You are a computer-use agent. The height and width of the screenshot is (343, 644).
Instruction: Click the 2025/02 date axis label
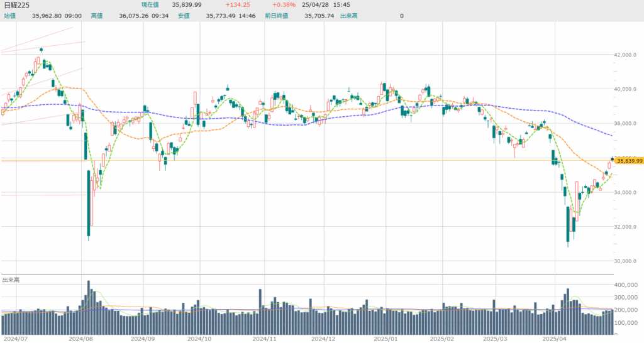coord(442,339)
